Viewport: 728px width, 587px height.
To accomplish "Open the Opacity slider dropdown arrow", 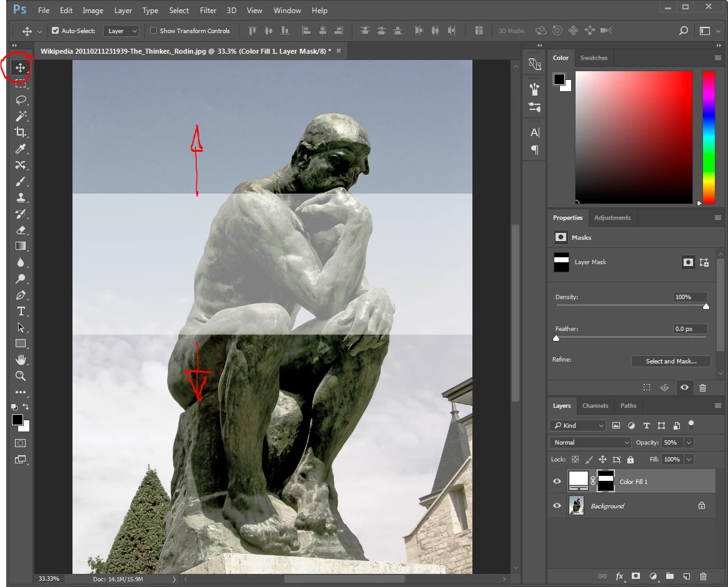I will tap(689, 442).
